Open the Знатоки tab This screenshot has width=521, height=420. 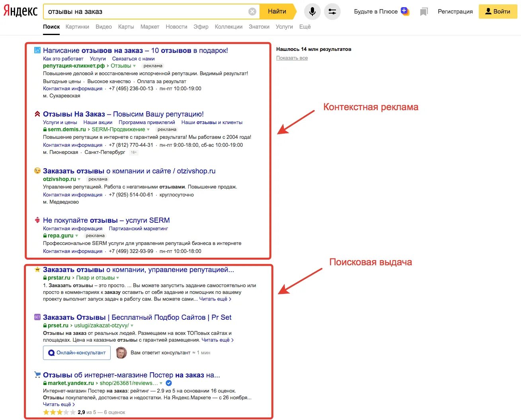point(259,27)
